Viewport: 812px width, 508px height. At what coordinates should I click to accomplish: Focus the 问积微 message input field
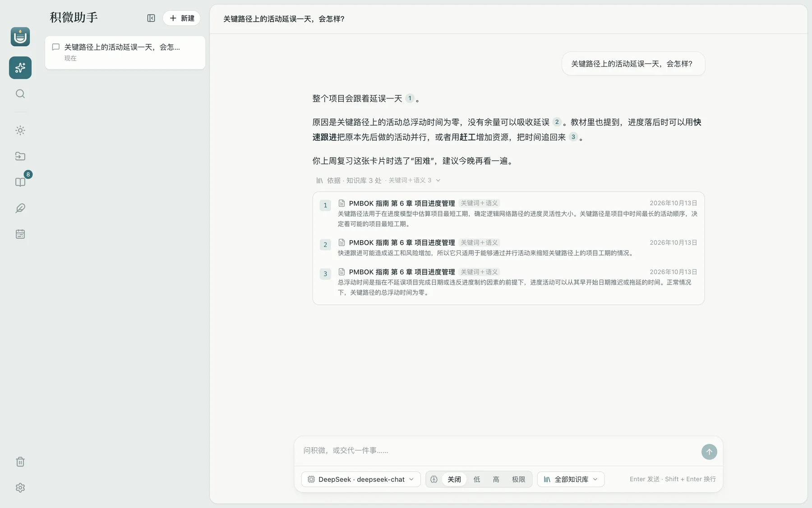click(498, 451)
